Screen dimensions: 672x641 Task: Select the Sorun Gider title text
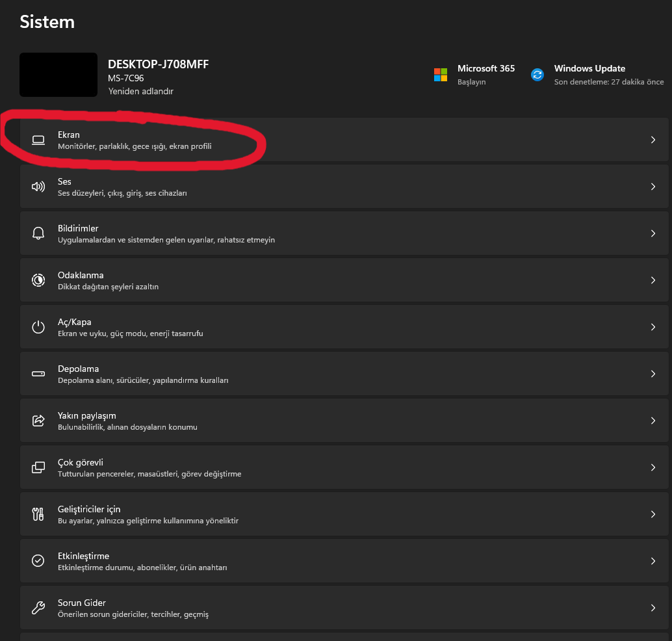pos(82,603)
